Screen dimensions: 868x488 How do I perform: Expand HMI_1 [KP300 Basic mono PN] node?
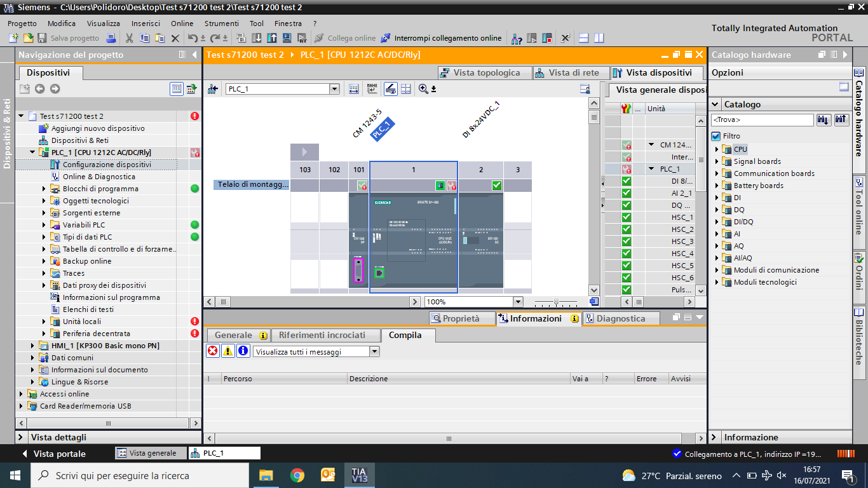point(33,346)
